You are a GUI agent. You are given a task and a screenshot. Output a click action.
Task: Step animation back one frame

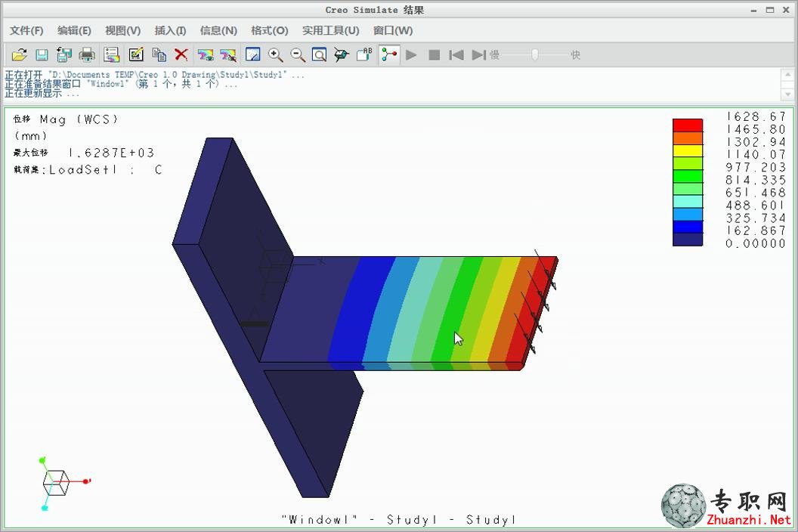click(x=456, y=54)
